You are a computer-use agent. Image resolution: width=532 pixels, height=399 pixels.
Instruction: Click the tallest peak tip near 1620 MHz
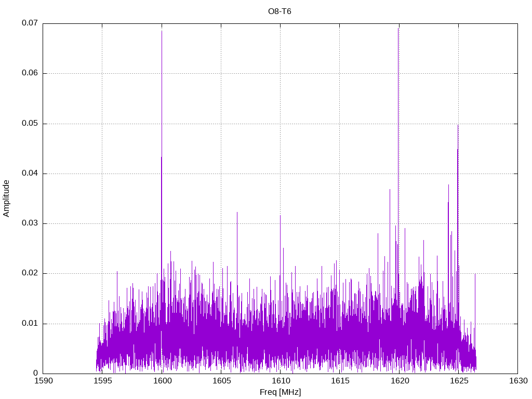coord(398,29)
